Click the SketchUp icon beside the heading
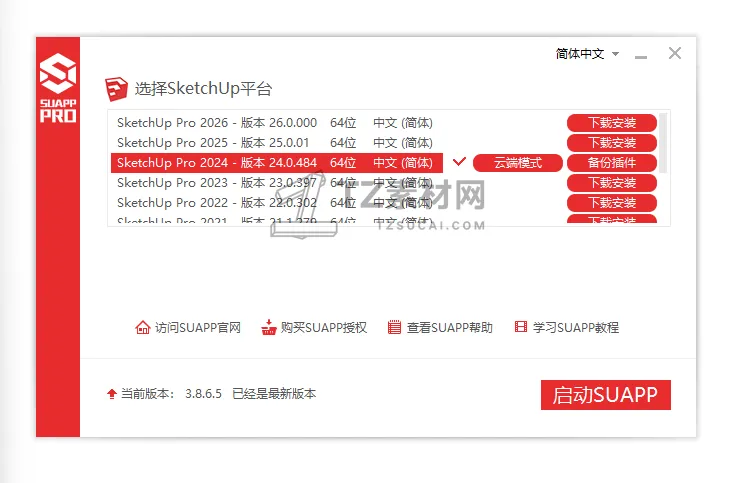 [x=116, y=89]
